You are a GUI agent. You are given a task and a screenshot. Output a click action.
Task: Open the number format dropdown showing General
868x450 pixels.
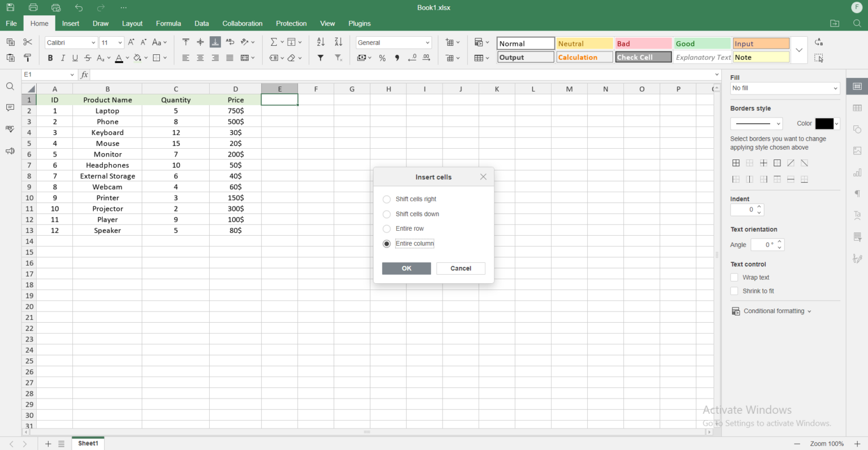393,42
